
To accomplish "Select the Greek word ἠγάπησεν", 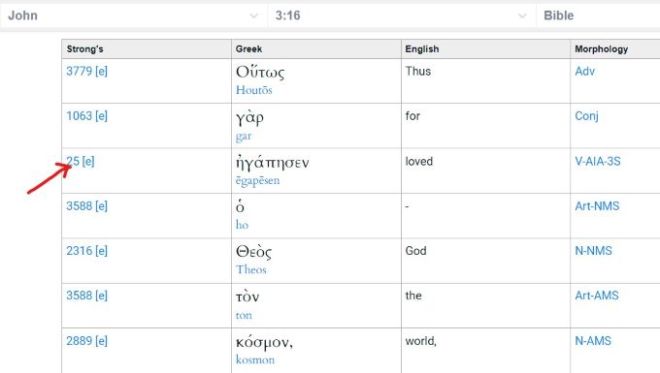I will click(272, 163).
